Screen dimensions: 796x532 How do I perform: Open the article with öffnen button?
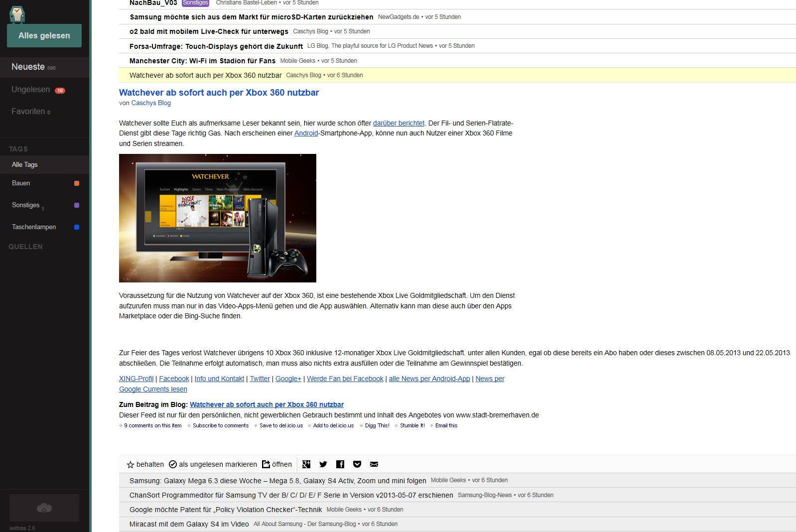click(277, 464)
